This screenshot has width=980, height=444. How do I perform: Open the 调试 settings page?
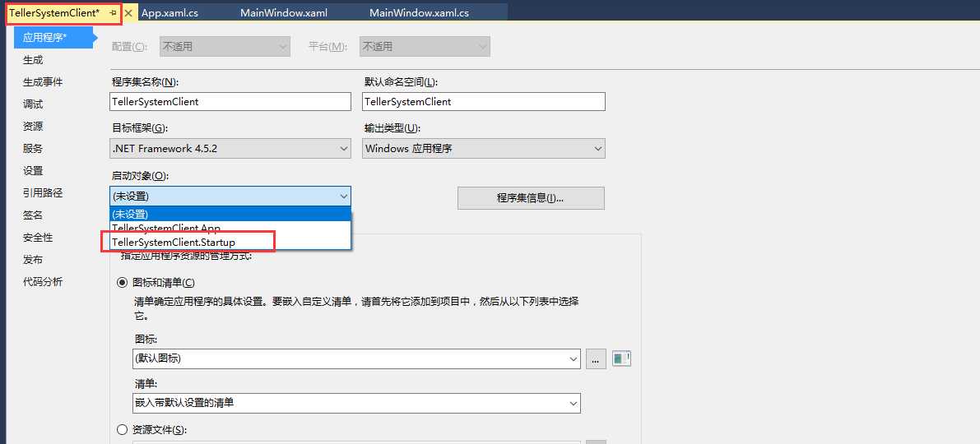coord(33,104)
